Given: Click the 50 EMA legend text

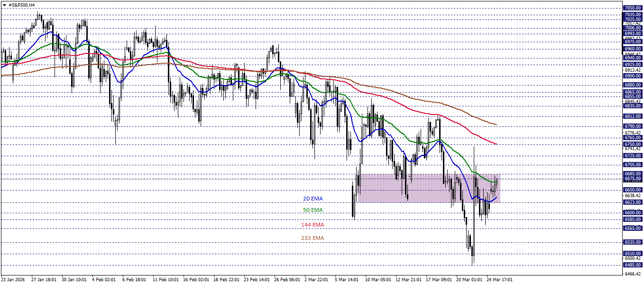Looking at the screenshot, I should coord(312,210).
